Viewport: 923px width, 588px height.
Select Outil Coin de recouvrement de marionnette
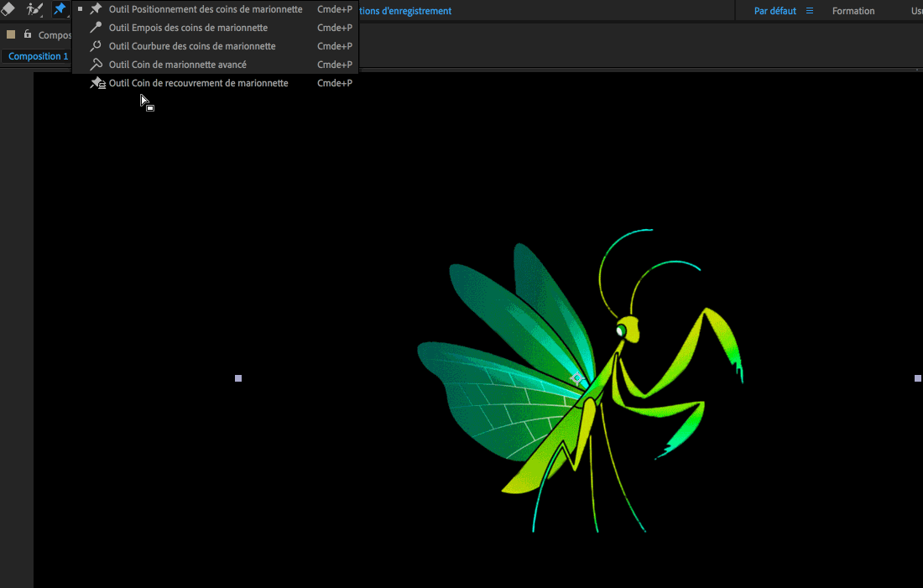click(198, 83)
